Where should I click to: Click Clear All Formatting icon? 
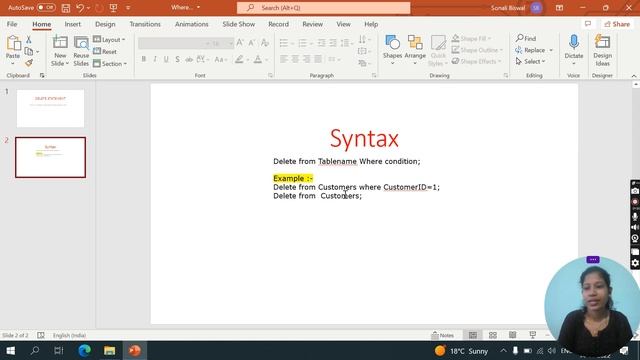click(264, 42)
